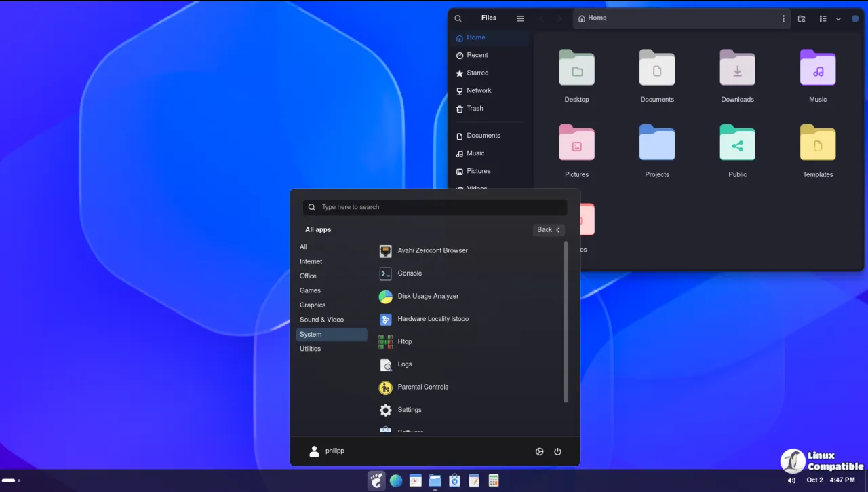Launch the web browser globe icon in taskbar
The height and width of the screenshot is (492, 868).
point(396,480)
